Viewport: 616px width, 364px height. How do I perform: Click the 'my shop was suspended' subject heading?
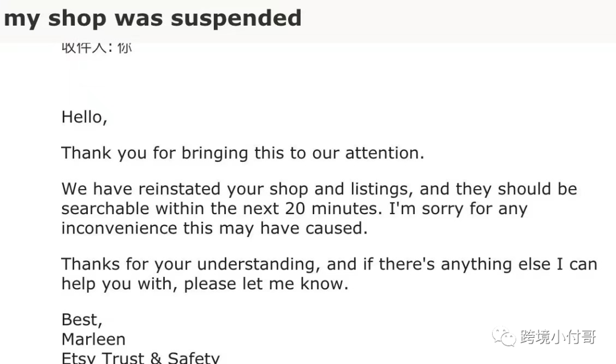coord(153,18)
